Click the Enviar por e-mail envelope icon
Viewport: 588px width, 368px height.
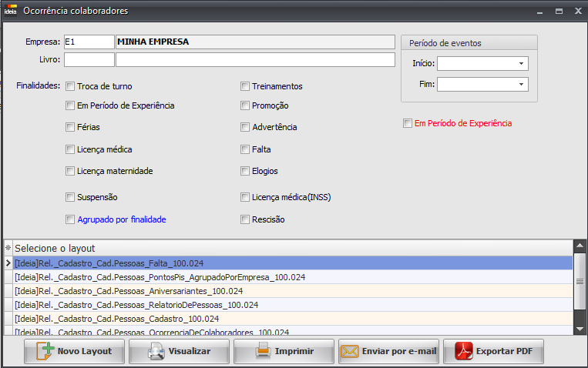click(x=350, y=351)
